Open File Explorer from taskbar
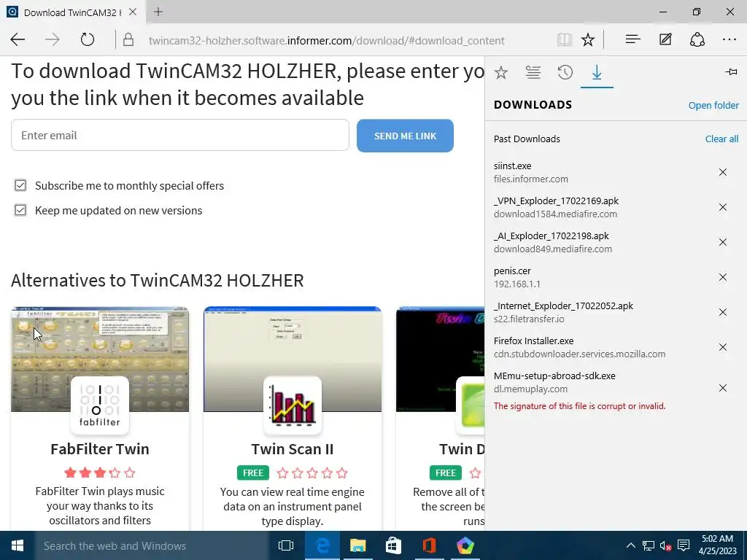Viewport: 747px width, 560px height. tap(357, 545)
